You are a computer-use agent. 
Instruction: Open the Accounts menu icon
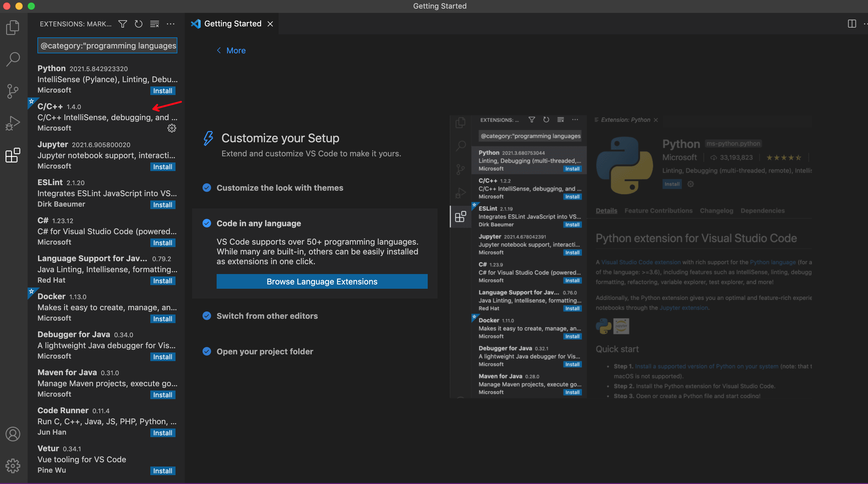(x=13, y=434)
